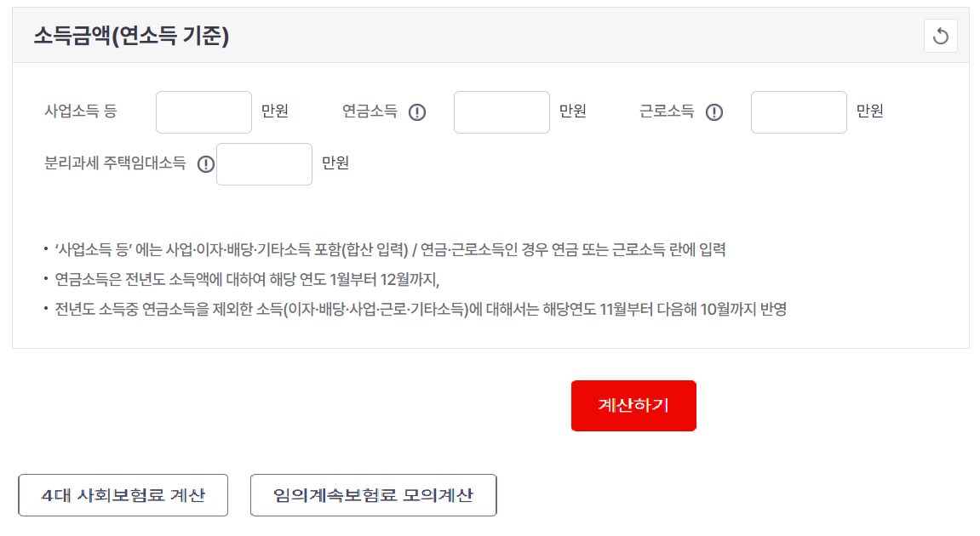The image size is (980, 536).
Task: Click the 계산하기 button to run the calculation
Action: [633, 406]
